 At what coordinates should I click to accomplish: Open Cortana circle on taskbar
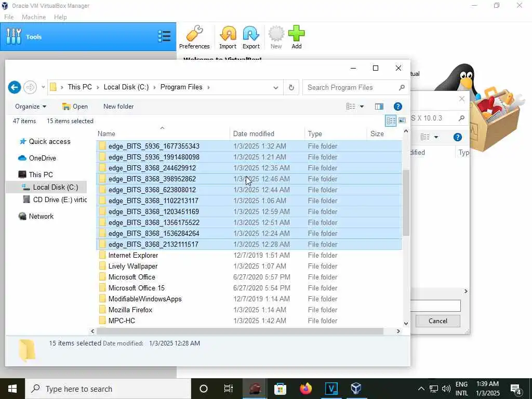pyautogui.click(x=204, y=389)
